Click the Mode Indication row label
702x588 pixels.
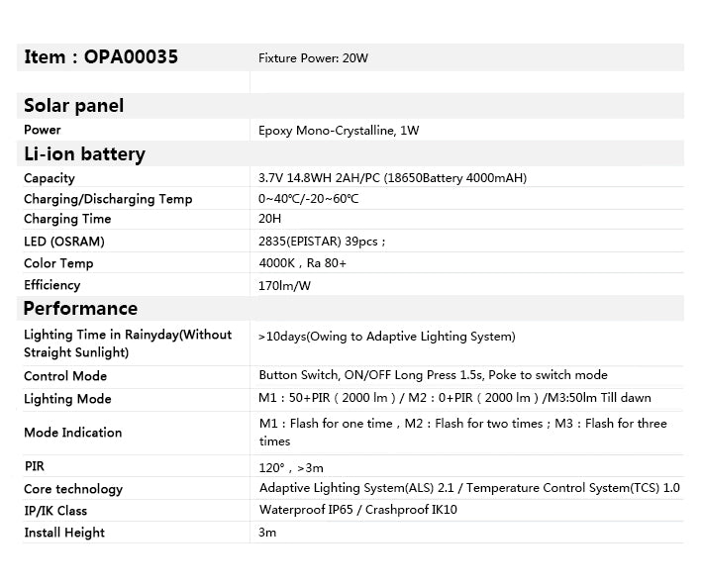click(73, 433)
